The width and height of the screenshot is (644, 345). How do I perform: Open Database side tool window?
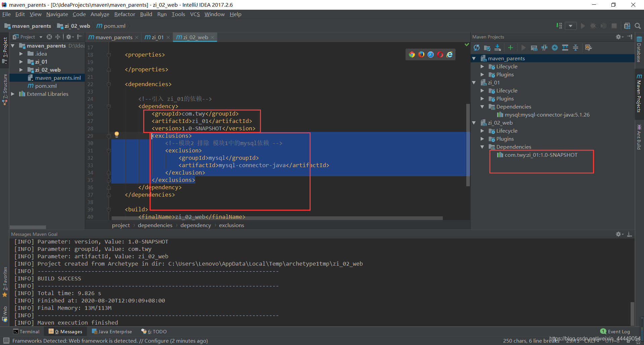click(639, 49)
